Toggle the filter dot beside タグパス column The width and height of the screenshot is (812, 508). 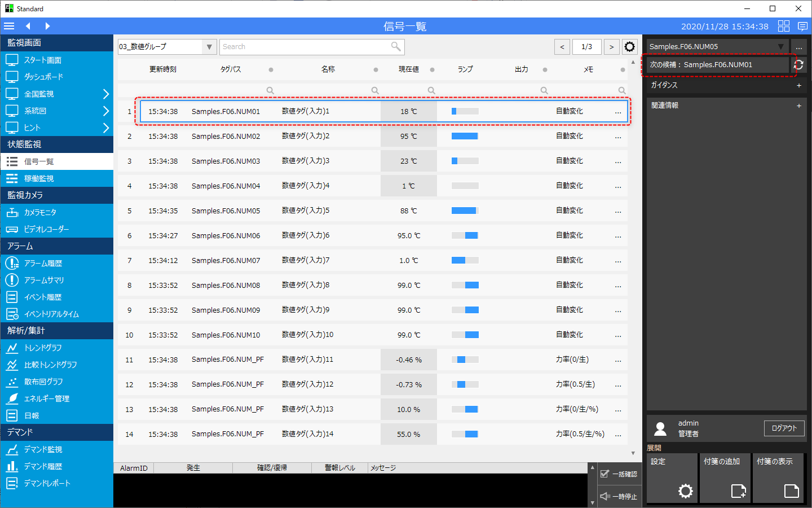[x=271, y=70]
